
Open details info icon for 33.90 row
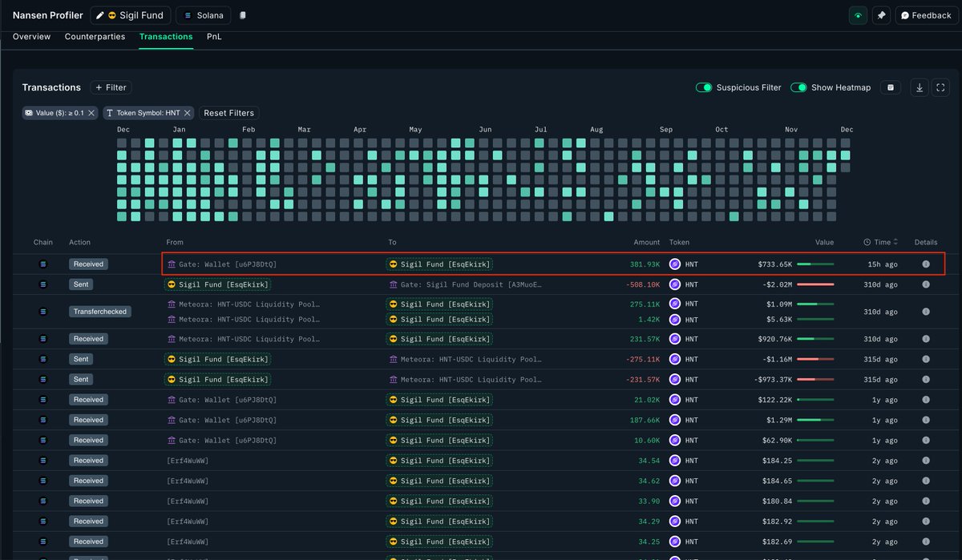(926, 501)
